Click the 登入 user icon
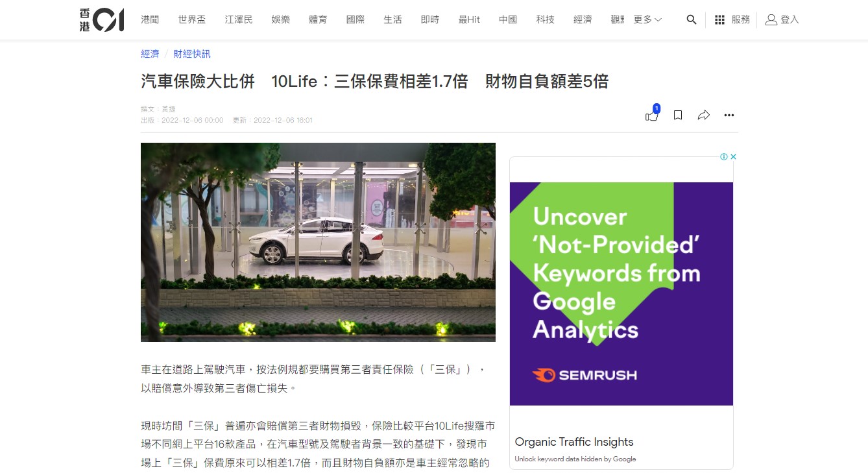This screenshot has width=868, height=473. pos(771,20)
